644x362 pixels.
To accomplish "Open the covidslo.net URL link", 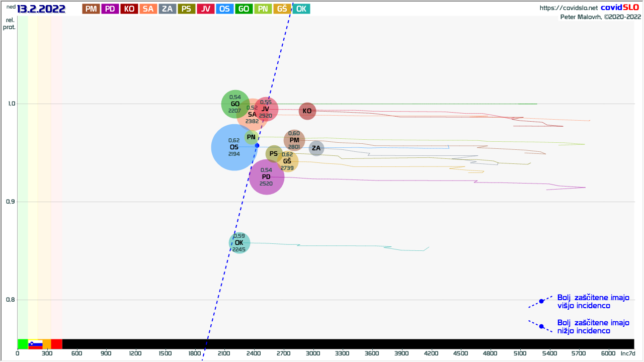I will pyautogui.click(x=568, y=8).
